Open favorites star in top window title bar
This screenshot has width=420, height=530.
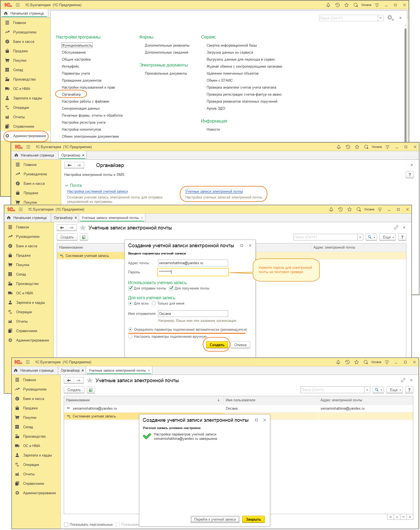[347, 5]
